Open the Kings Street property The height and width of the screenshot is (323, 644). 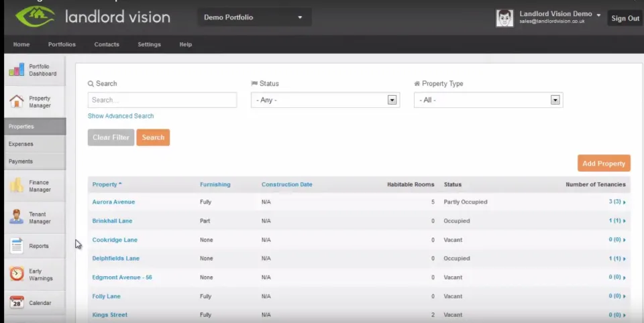[109, 315]
